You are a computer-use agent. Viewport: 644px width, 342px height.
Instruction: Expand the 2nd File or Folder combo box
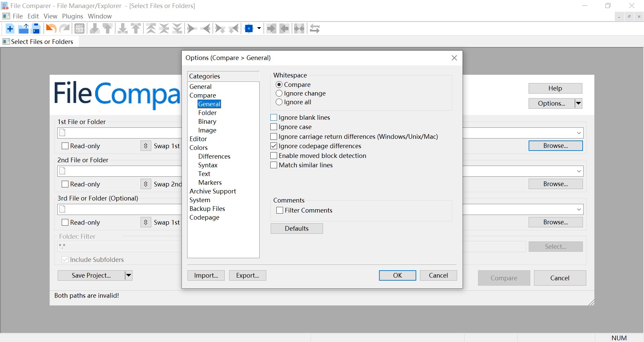579,171
